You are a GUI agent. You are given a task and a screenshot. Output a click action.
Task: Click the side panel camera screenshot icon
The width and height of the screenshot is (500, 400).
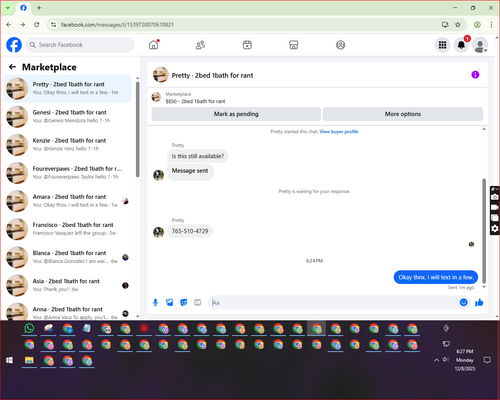point(495,197)
